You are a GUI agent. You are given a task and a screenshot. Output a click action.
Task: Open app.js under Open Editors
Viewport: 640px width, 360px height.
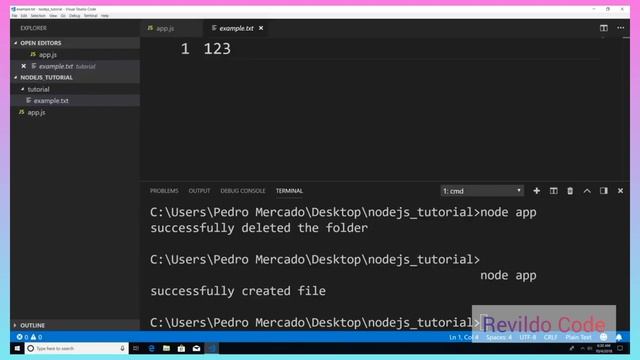coord(47,55)
